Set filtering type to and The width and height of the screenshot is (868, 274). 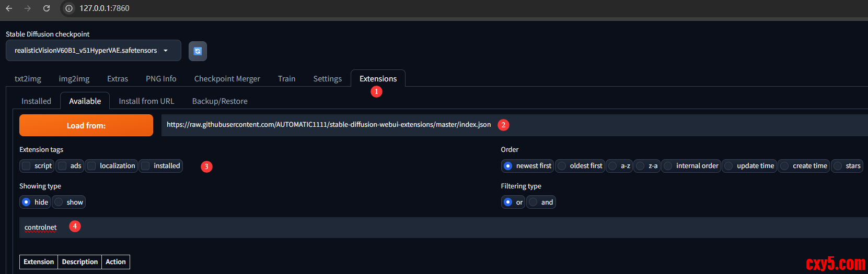click(x=534, y=202)
